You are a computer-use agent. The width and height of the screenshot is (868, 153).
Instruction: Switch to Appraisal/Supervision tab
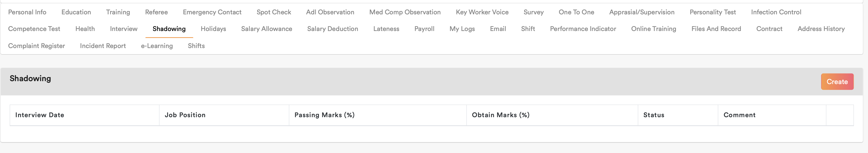(642, 12)
